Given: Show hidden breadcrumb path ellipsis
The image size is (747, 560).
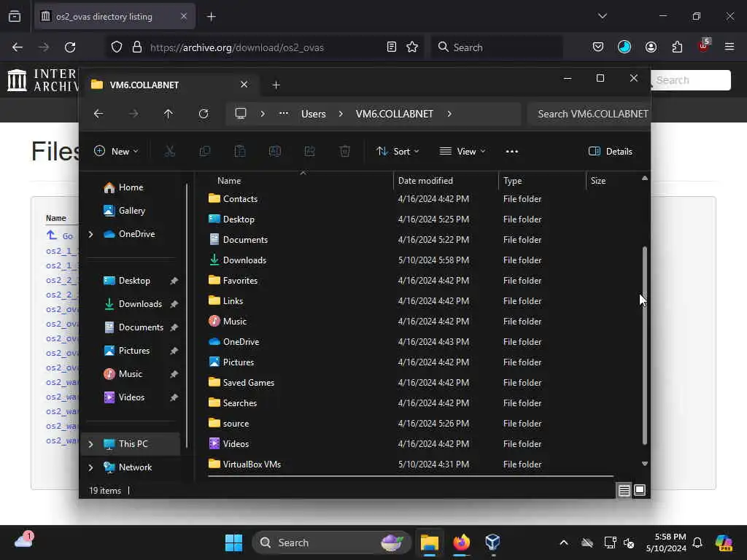Looking at the screenshot, I should point(284,114).
